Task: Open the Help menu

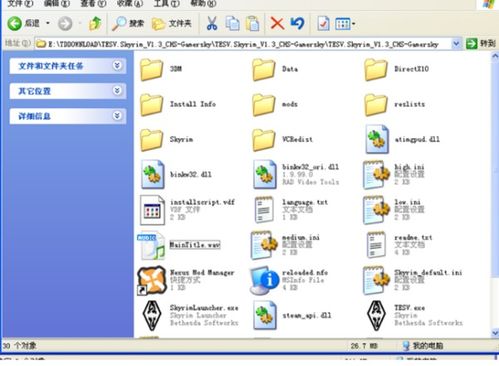Action: (x=203, y=4)
